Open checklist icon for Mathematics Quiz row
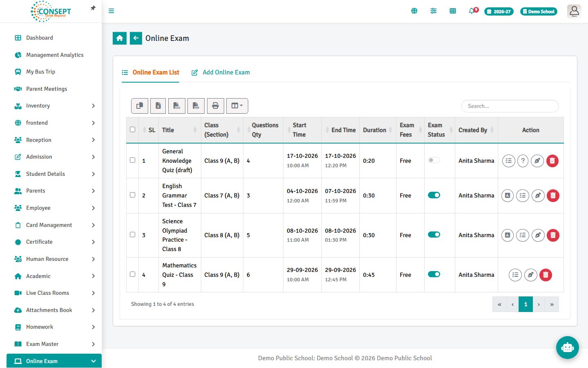 (515, 275)
